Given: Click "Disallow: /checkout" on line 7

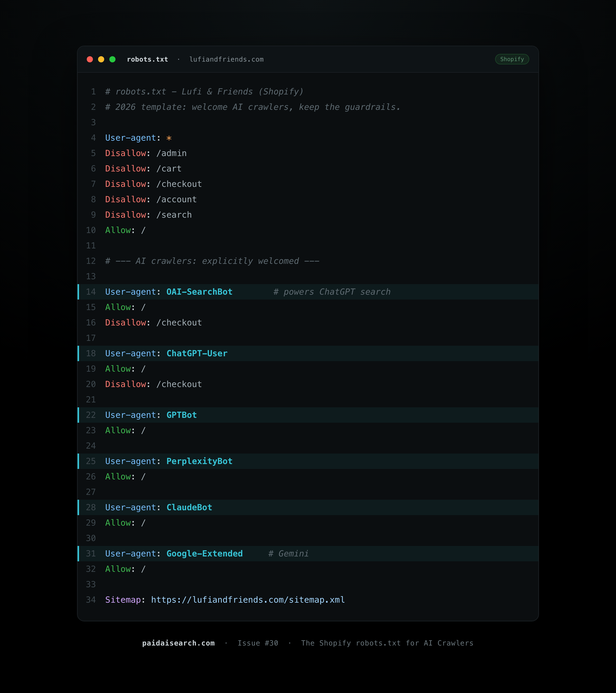Looking at the screenshot, I should [153, 184].
